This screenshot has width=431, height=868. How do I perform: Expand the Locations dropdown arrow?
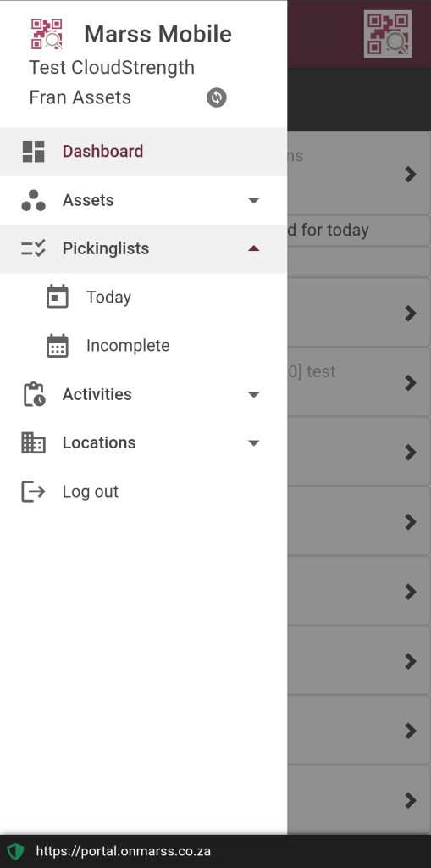(x=254, y=442)
